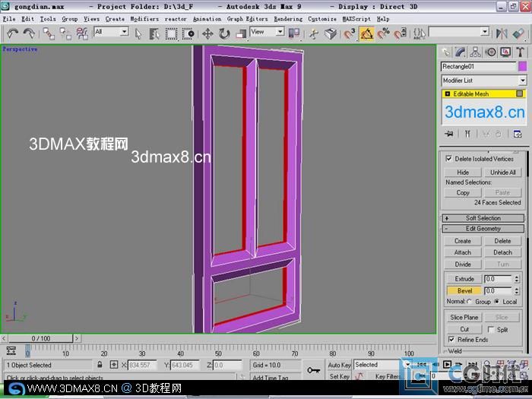The height and width of the screenshot is (399, 532).
Task: Toggle the Percent Snap tool
Action: pos(383,33)
